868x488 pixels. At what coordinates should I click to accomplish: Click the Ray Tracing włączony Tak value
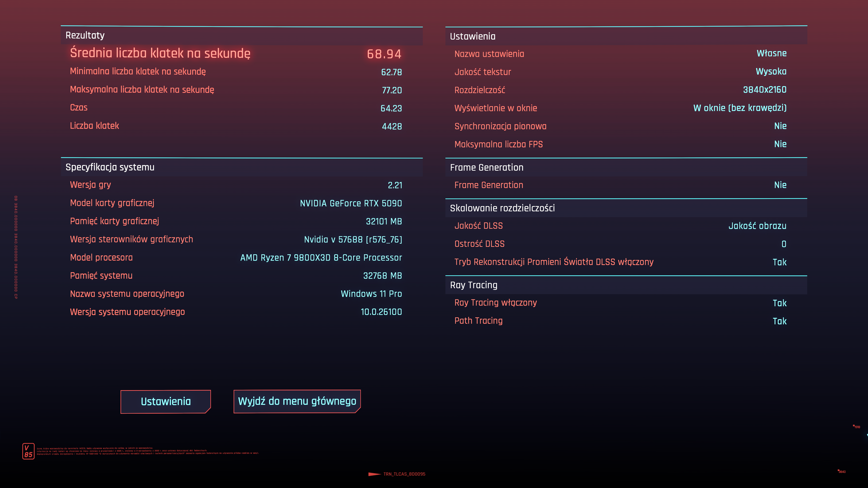[x=779, y=303]
